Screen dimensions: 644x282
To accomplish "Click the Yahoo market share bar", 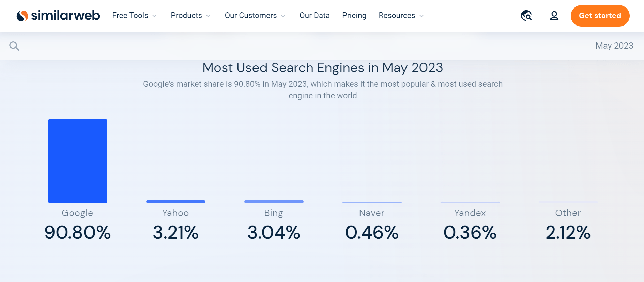I will 176,201.
